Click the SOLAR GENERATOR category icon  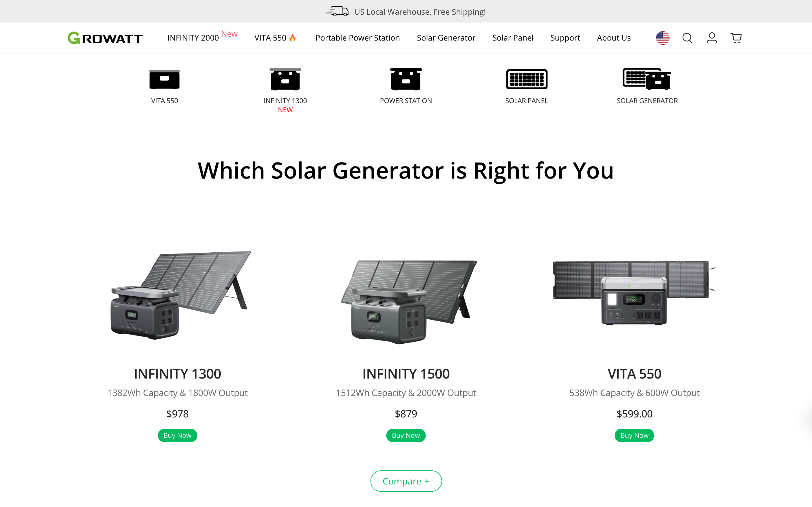click(646, 79)
